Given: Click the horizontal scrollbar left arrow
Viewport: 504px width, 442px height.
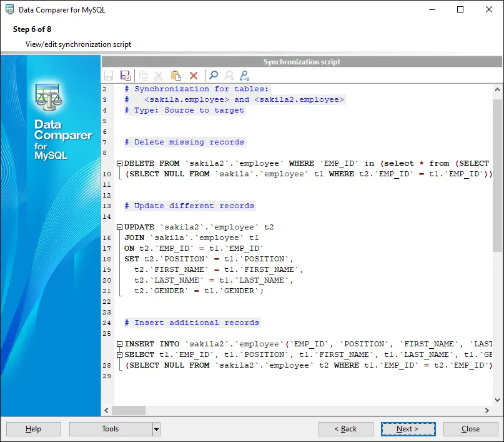Looking at the screenshot, I should 106,411.
